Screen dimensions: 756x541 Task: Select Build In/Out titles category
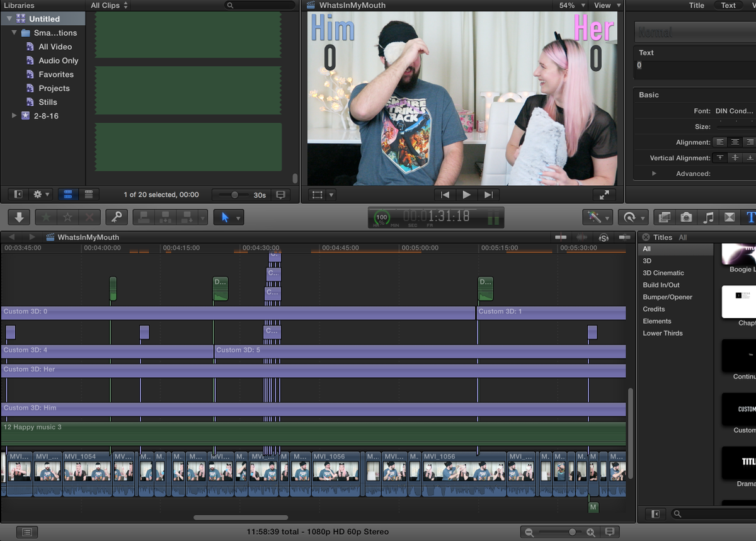661,285
